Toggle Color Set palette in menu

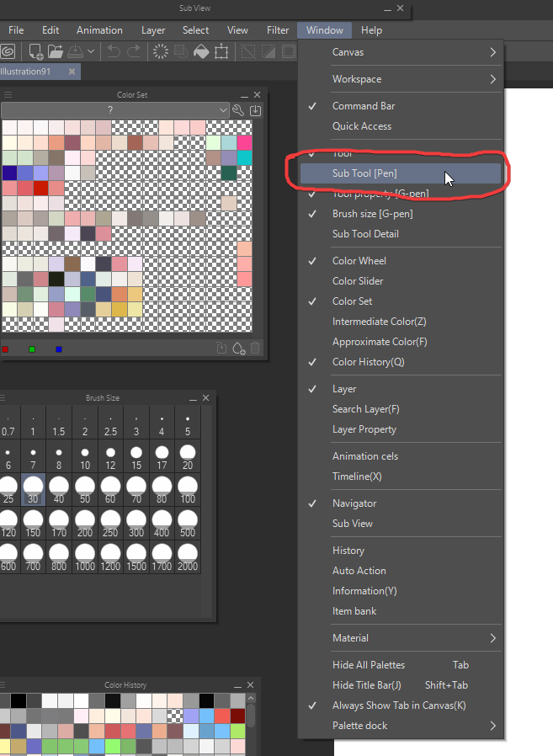[401, 301]
